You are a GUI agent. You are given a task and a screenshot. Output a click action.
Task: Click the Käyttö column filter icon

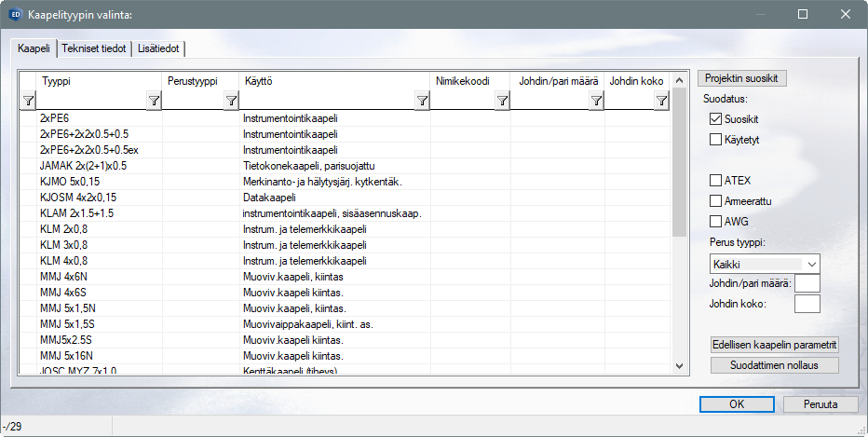click(x=422, y=102)
